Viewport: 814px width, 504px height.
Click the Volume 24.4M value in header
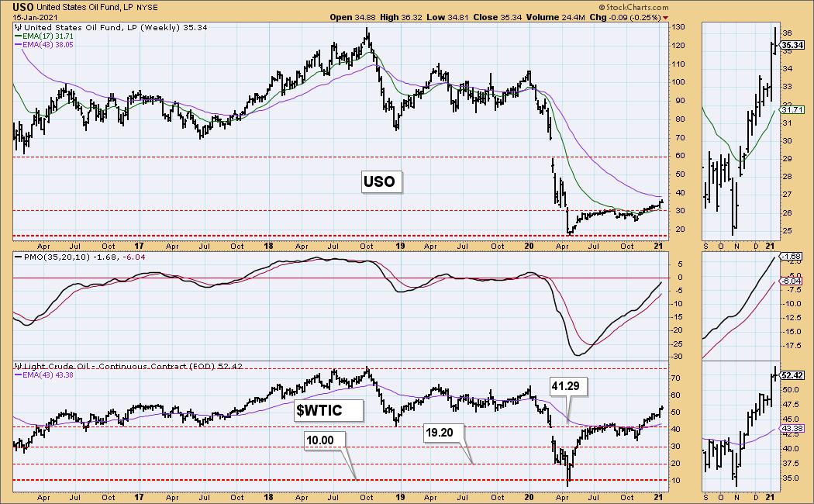556,17
